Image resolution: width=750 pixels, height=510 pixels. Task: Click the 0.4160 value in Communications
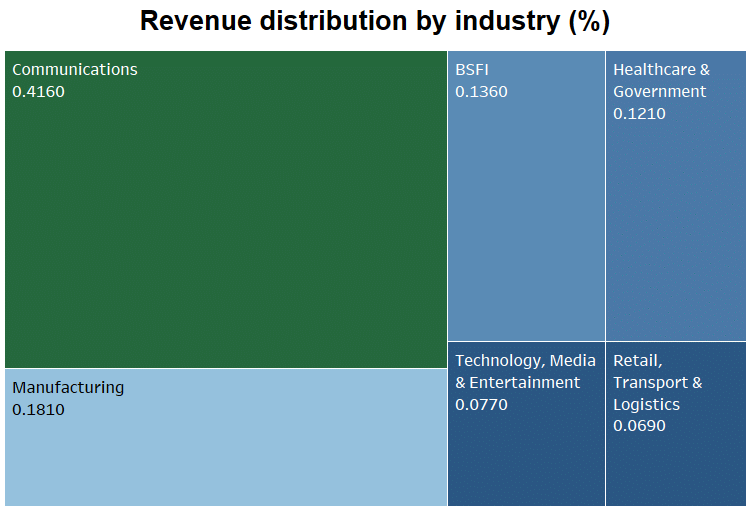point(38,92)
